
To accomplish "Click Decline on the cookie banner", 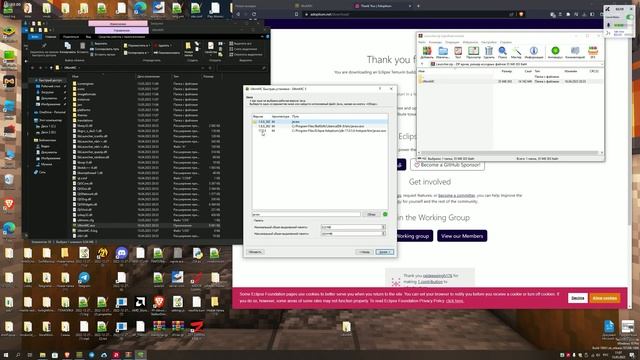I will coord(578,298).
